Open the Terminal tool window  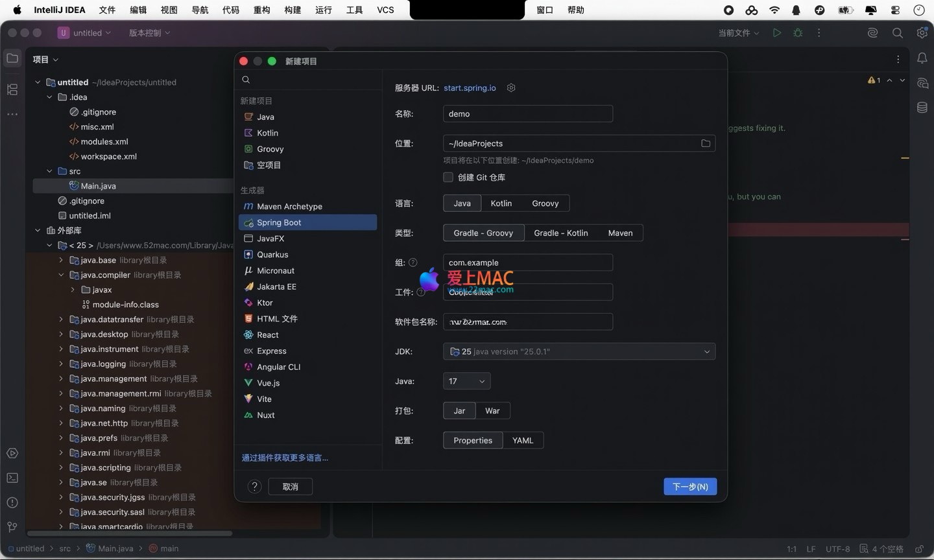[x=12, y=478]
